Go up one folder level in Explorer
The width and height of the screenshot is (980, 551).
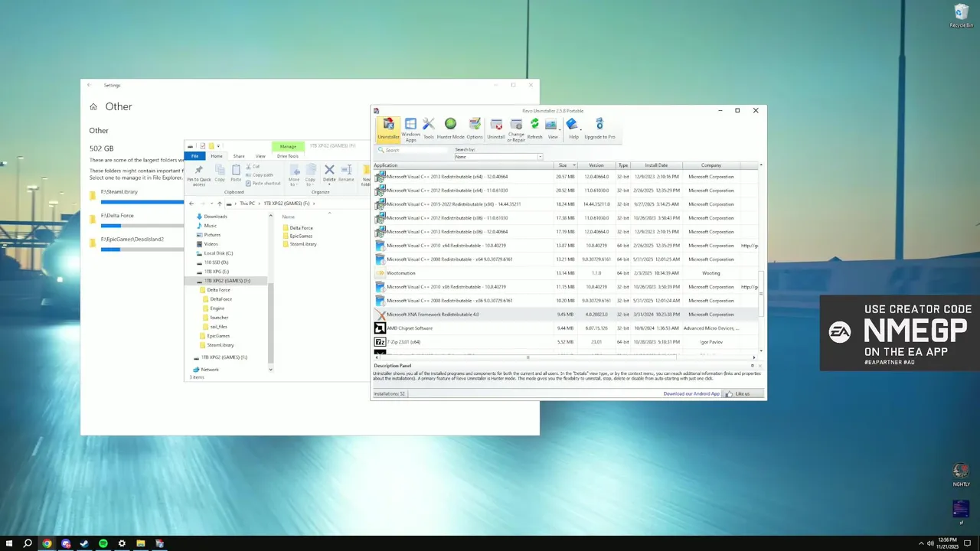220,204
